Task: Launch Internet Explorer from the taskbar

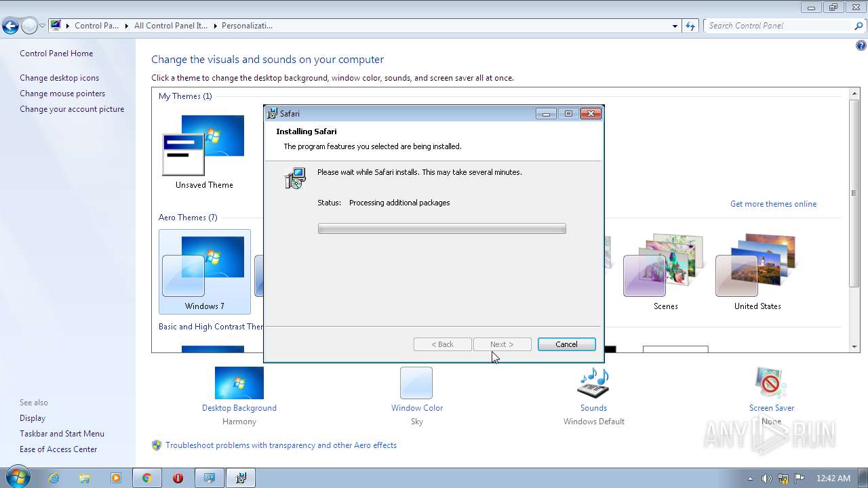Action: [x=54, y=478]
